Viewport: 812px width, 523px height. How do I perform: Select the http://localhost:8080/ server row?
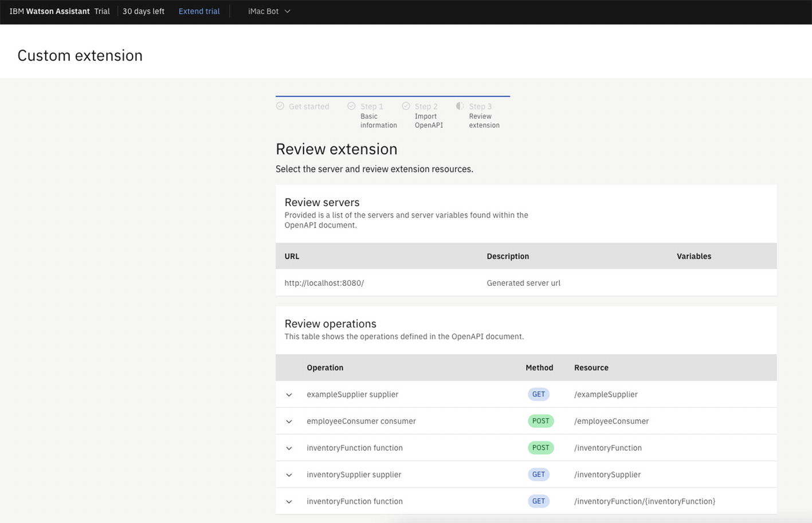click(324, 283)
